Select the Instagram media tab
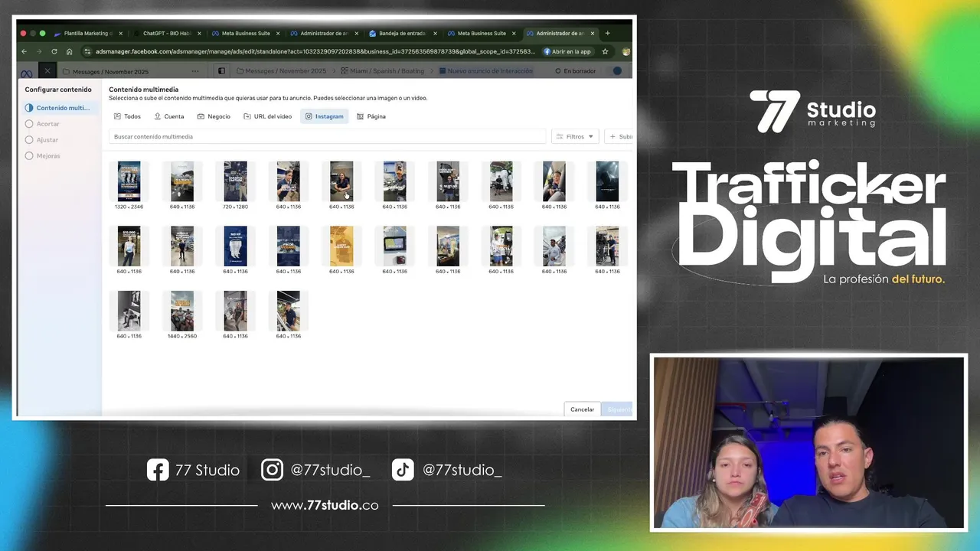 click(x=324, y=116)
